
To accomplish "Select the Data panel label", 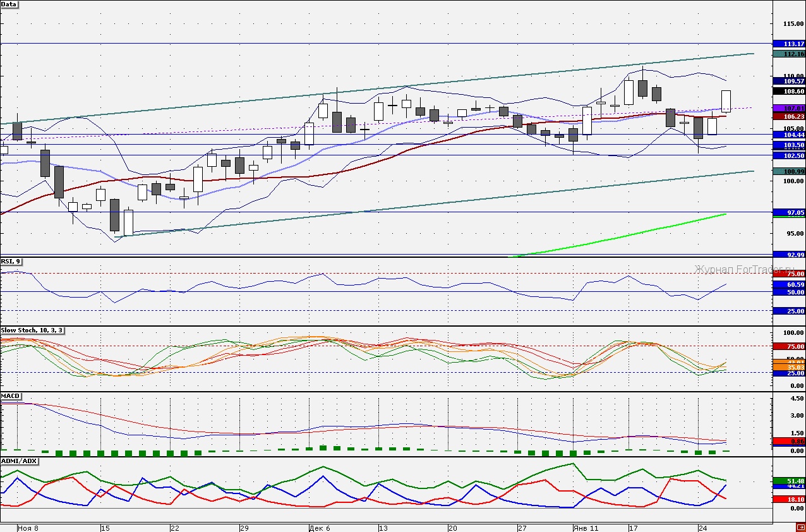I will (x=9, y=4).
